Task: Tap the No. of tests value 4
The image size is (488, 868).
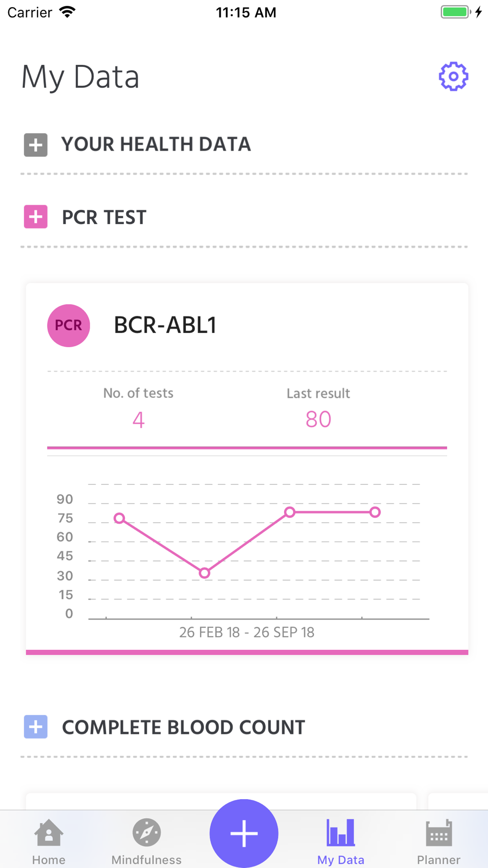Action: (x=139, y=420)
